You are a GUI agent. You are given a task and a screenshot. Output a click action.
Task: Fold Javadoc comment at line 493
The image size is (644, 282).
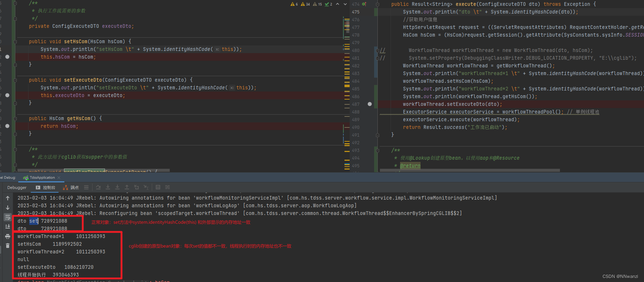pyautogui.click(x=377, y=150)
